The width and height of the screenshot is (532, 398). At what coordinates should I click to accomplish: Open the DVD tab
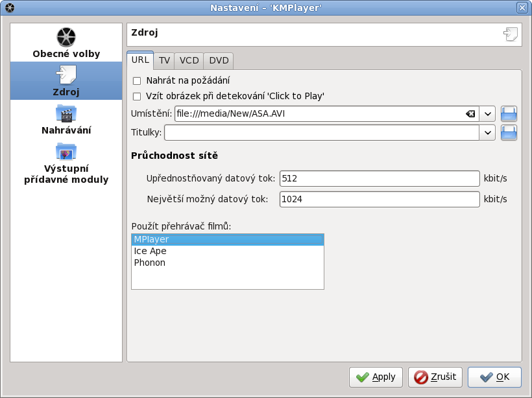point(219,61)
